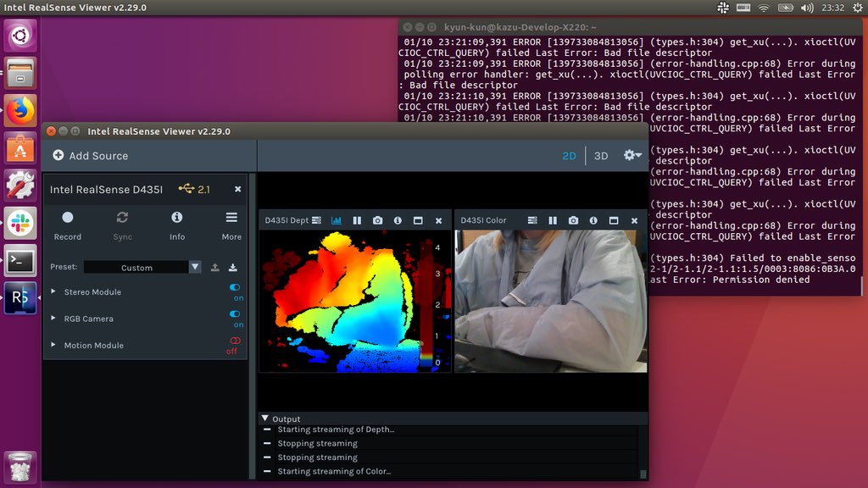Show Color stream info overlay
868x488 pixels.
coord(593,220)
